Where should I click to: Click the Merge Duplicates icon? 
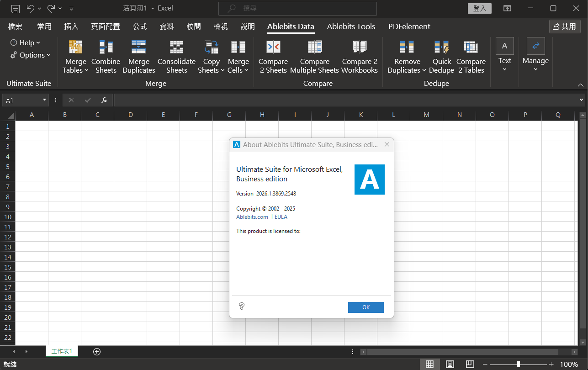[x=138, y=48]
